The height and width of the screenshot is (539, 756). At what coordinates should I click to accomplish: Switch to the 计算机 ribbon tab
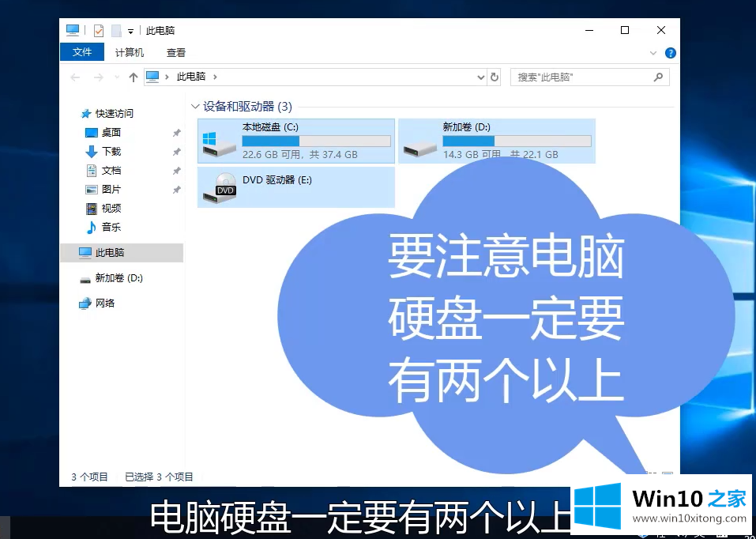point(130,52)
